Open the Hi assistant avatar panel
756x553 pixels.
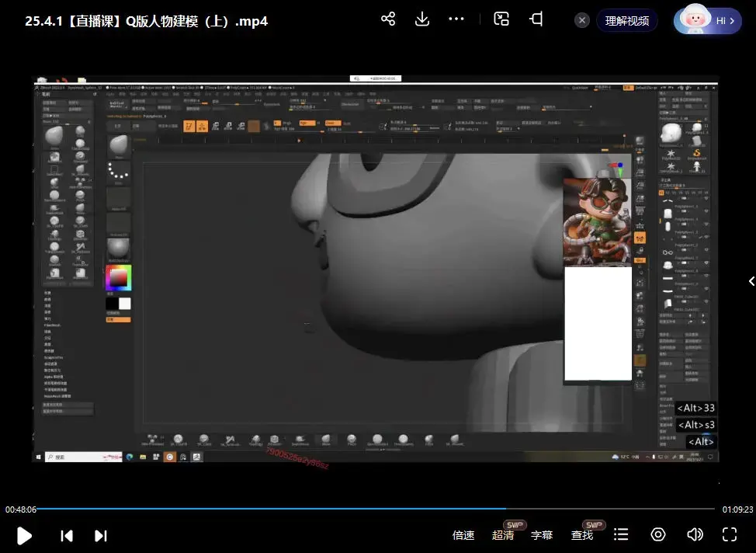coord(707,21)
